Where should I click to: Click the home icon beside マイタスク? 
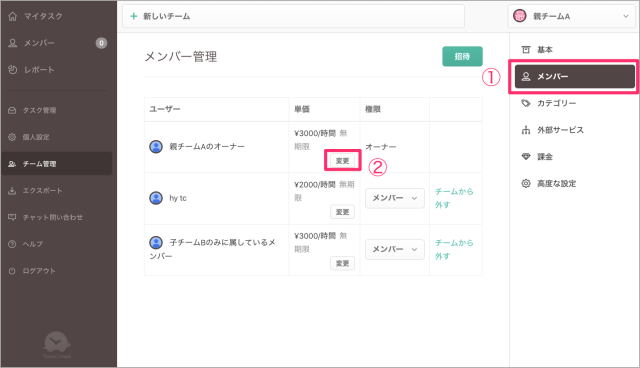(x=13, y=16)
